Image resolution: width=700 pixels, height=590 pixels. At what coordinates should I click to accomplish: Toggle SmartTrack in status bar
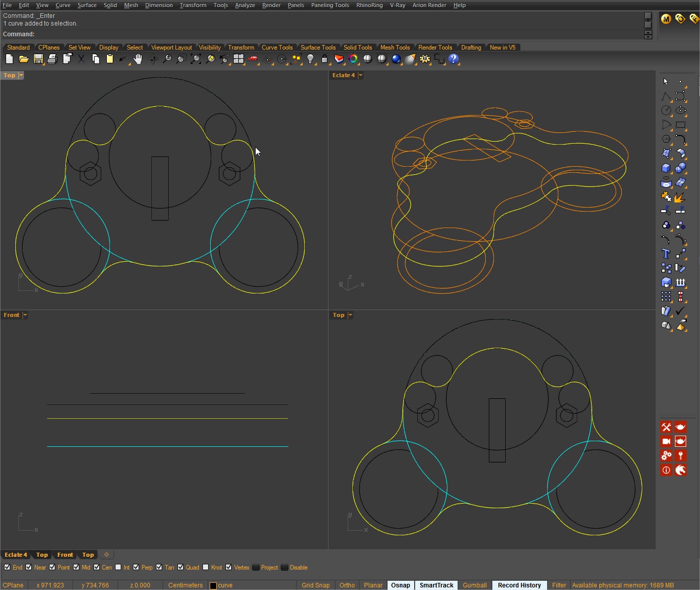[437, 585]
